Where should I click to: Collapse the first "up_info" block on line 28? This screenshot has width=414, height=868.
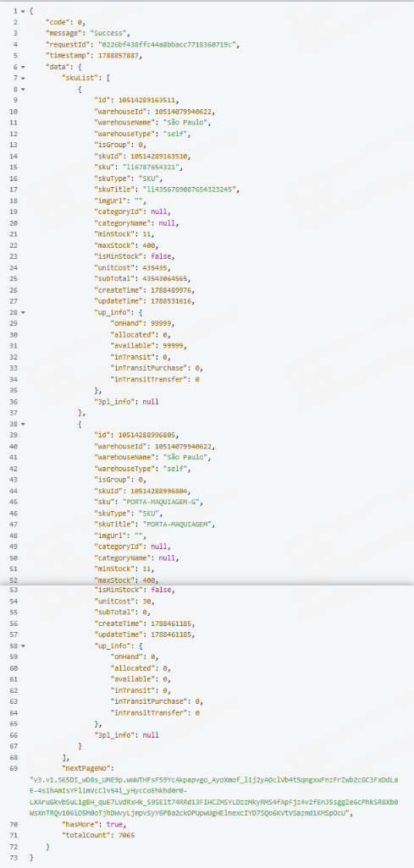23,312
